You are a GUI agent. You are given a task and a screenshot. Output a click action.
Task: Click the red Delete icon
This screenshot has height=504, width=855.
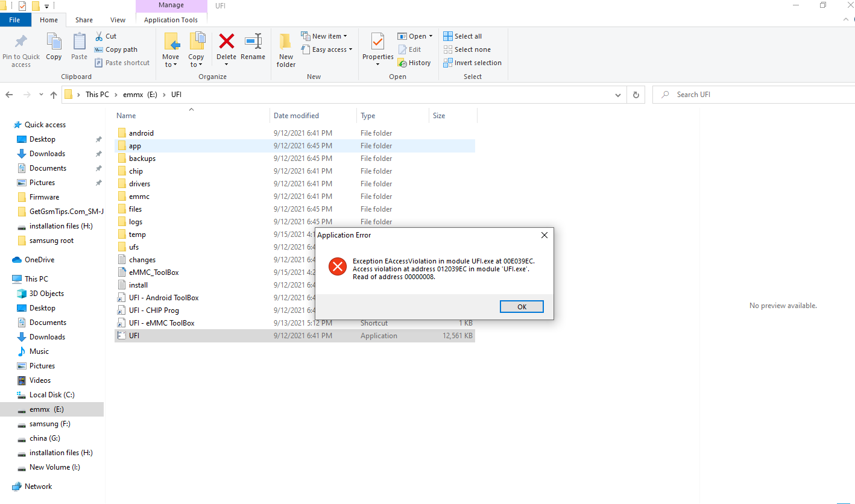coord(226,42)
